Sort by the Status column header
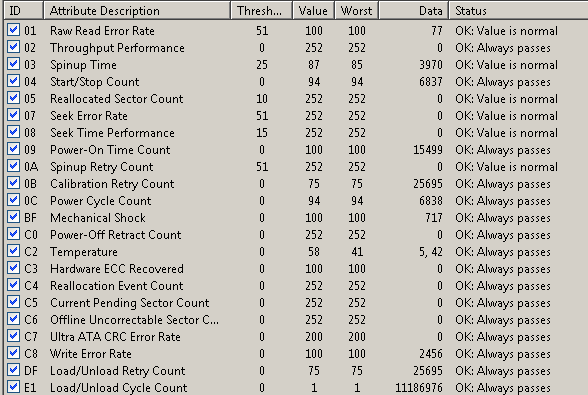Screen dimensions: 588x395 point(518,10)
